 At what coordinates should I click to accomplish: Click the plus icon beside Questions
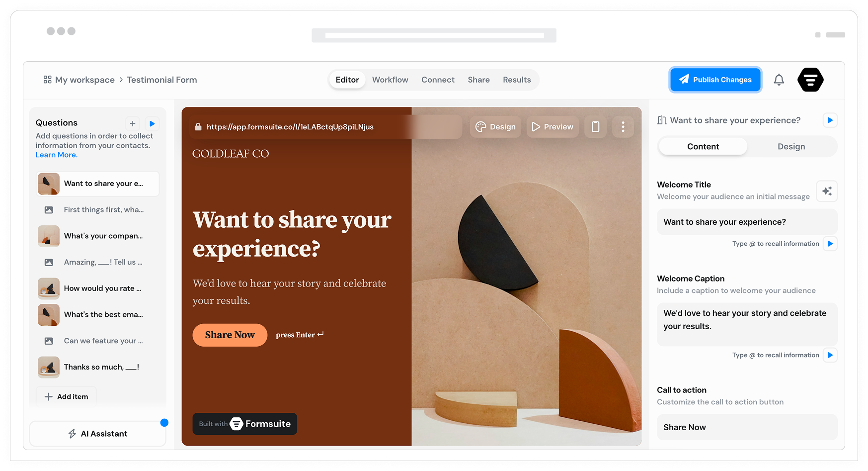coord(133,123)
